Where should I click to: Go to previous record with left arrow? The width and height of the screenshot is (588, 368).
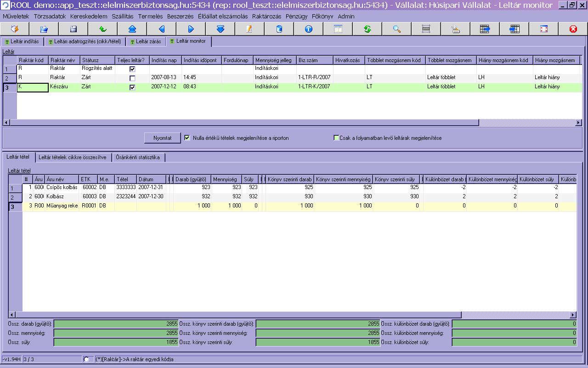coord(161,29)
